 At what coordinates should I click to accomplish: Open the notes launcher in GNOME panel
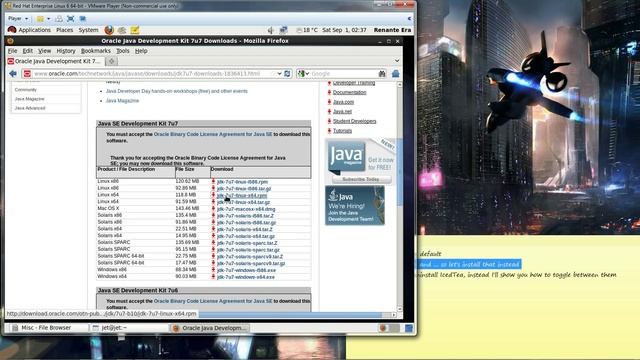click(135, 30)
